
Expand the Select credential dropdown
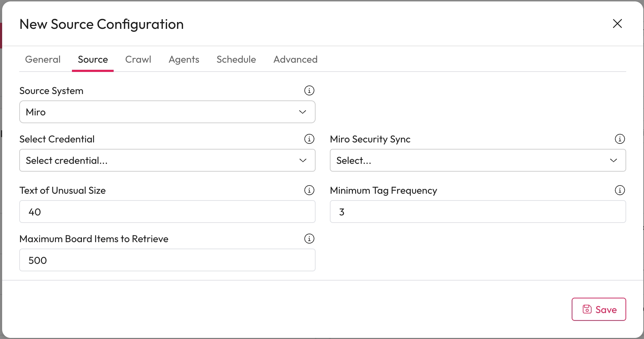pyautogui.click(x=167, y=160)
